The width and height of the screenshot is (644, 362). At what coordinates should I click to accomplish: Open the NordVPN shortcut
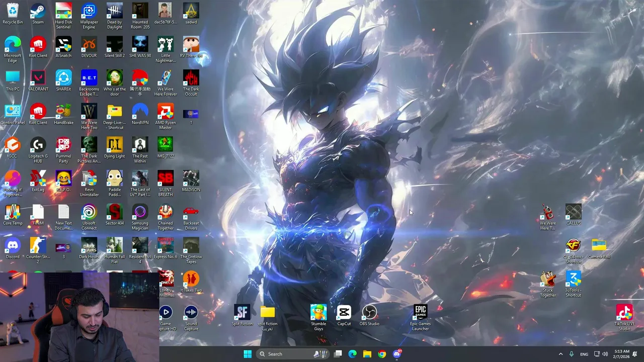(x=140, y=114)
